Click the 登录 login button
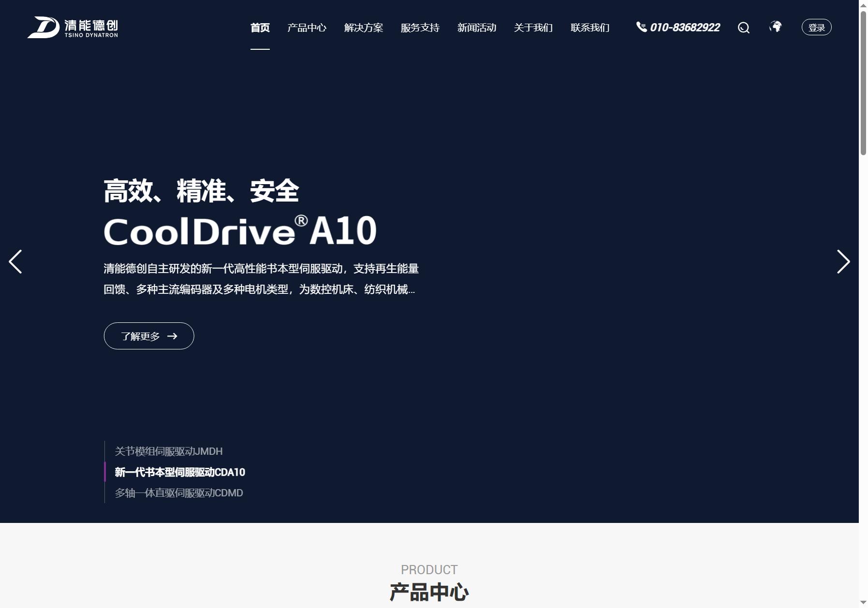This screenshot has height=608, width=868. point(817,27)
